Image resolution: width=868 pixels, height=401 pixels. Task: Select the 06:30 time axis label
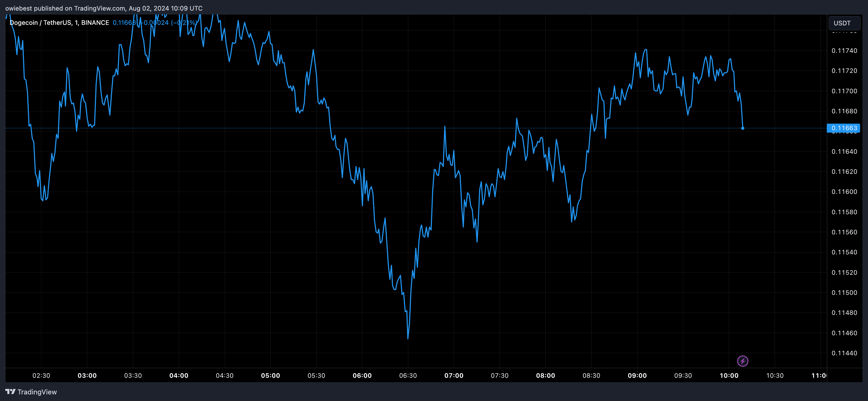click(x=408, y=375)
